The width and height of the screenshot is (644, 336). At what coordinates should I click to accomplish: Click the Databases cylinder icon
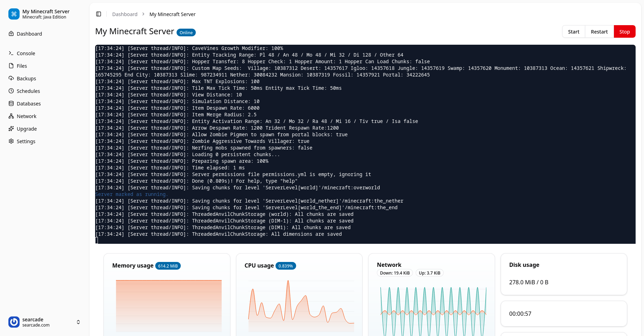11,103
